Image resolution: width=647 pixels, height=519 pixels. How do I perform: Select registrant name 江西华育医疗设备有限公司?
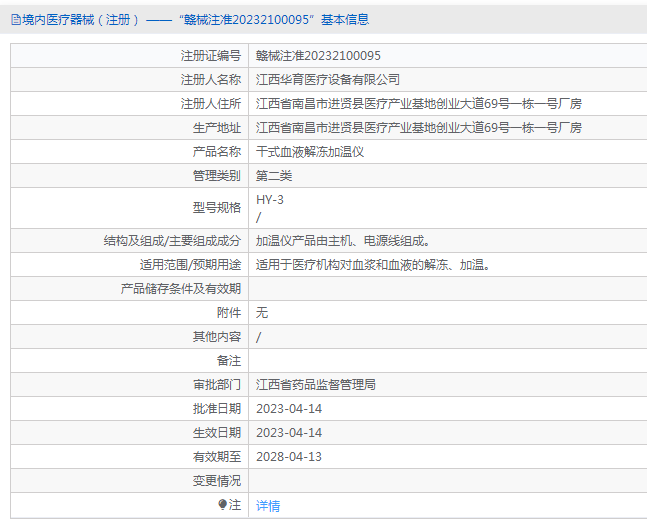click(x=328, y=80)
